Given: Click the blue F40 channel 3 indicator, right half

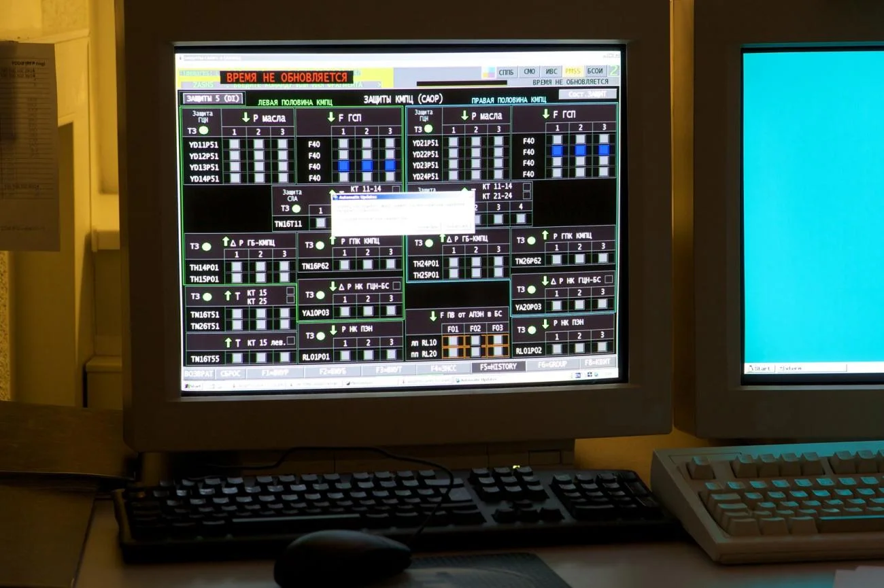Looking at the screenshot, I should pos(603,151).
